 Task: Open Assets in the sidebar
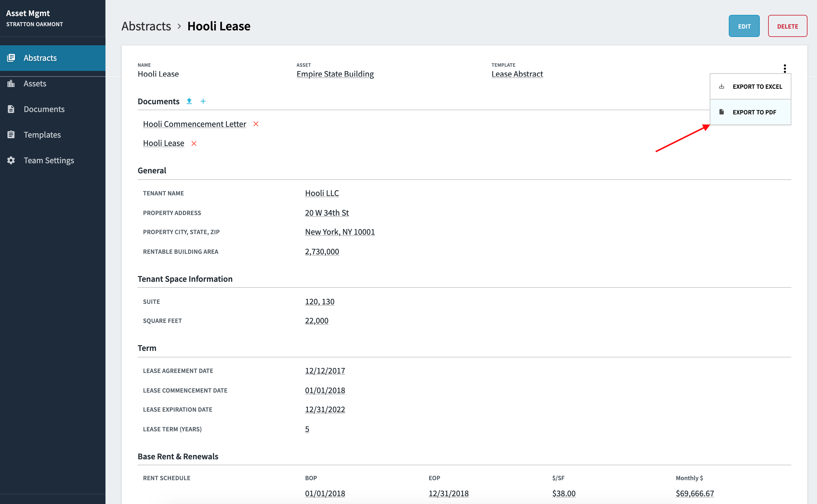pyautogui.click(x=35, y=84)
